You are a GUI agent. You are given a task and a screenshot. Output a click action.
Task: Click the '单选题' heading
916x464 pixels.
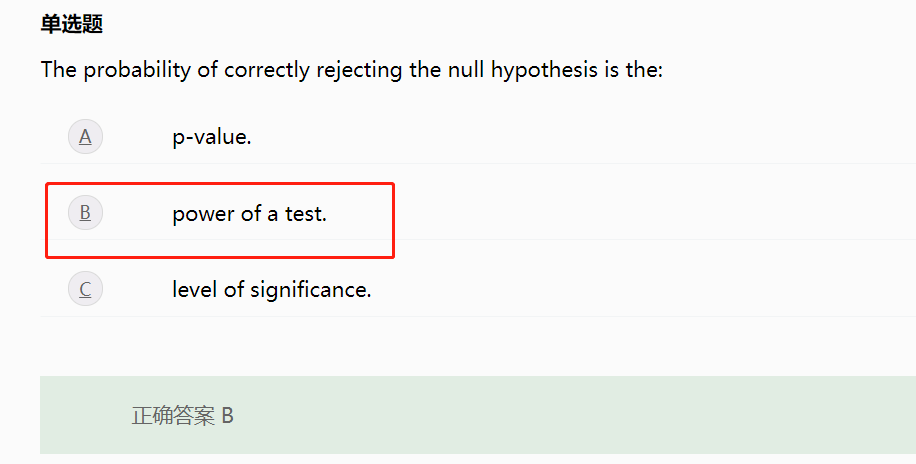click(x=71, y=24)
